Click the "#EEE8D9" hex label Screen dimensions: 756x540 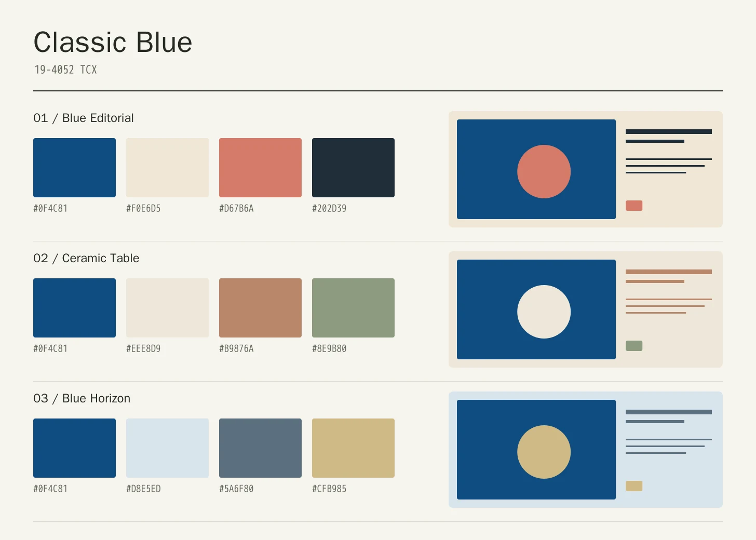tap(143, 348)
